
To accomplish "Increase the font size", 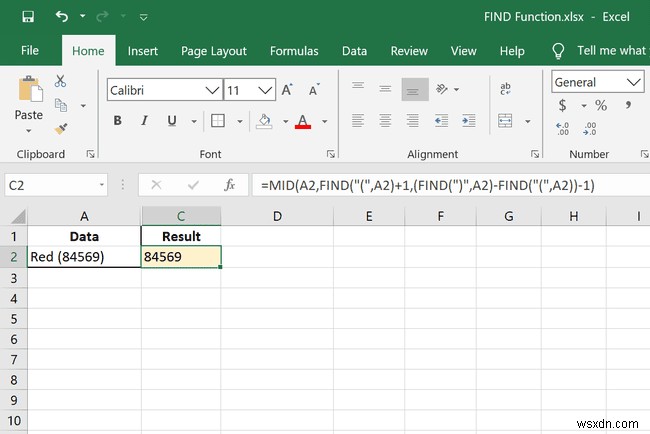I will tap(287, 90).
